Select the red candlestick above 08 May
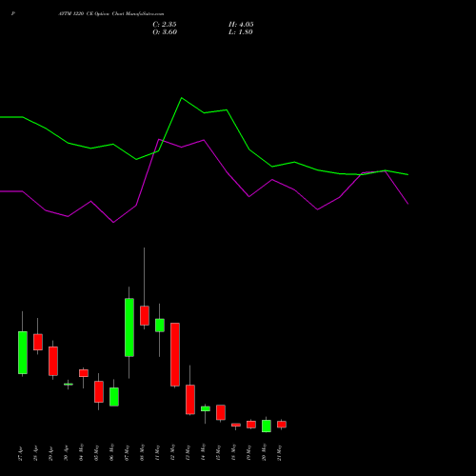This screenshot has height=476, width=476. pos(145,315)
